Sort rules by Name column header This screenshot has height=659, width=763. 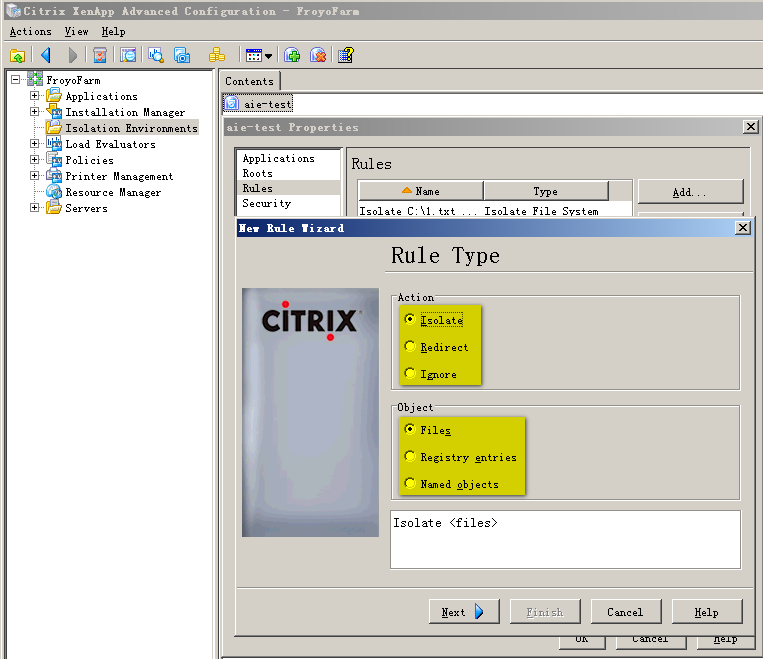[421, 191]
